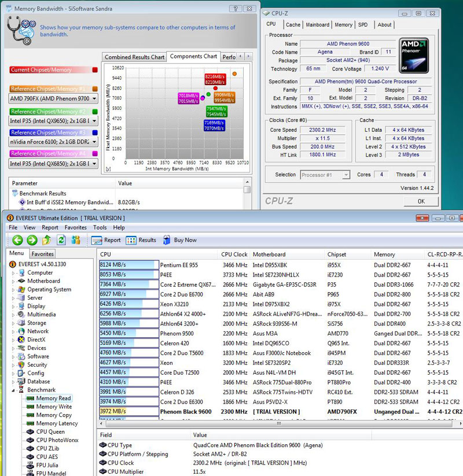Open the CPU-Z processor Selection dropdown
Screen dimensions: 463x476
point(346,175)
